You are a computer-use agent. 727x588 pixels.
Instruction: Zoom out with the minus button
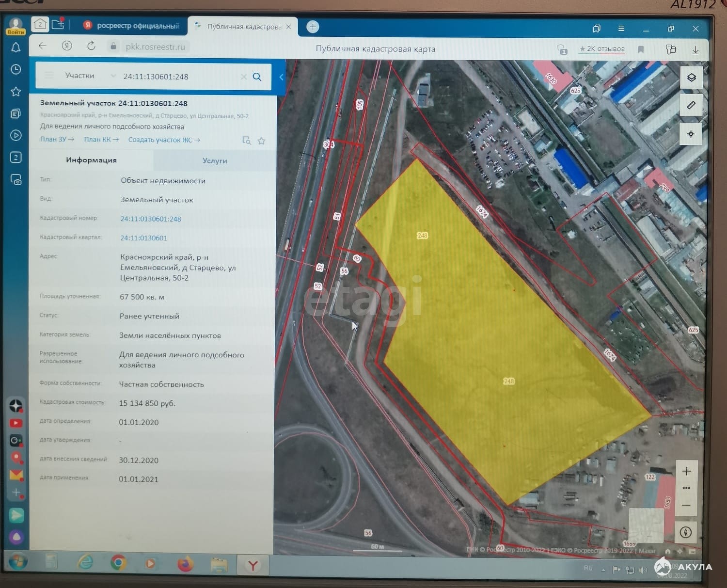(x=686, y=505)
